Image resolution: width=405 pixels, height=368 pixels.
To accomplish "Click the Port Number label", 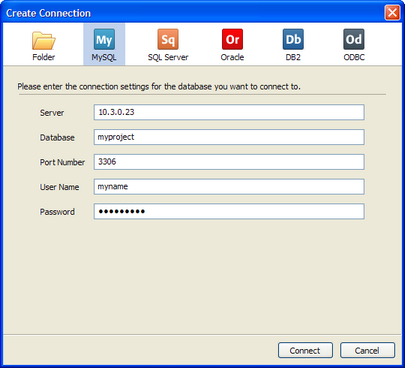I will [62, 162].
